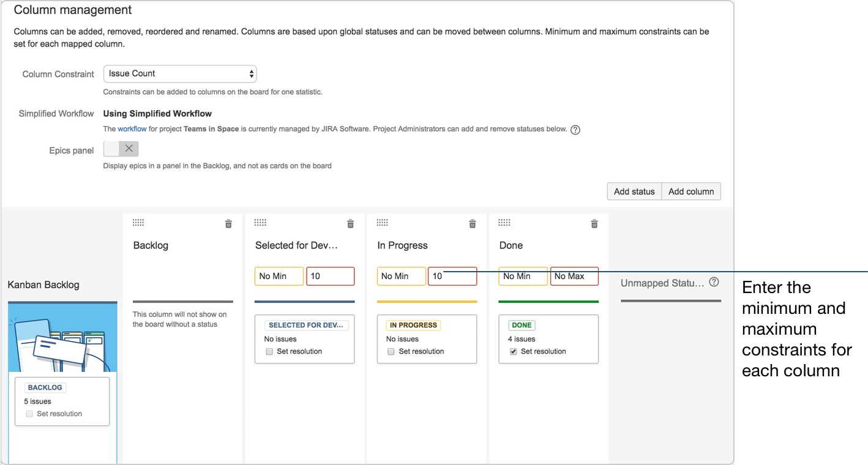Check Set resolution for the BACKLOG status

[x=29, y=414]
